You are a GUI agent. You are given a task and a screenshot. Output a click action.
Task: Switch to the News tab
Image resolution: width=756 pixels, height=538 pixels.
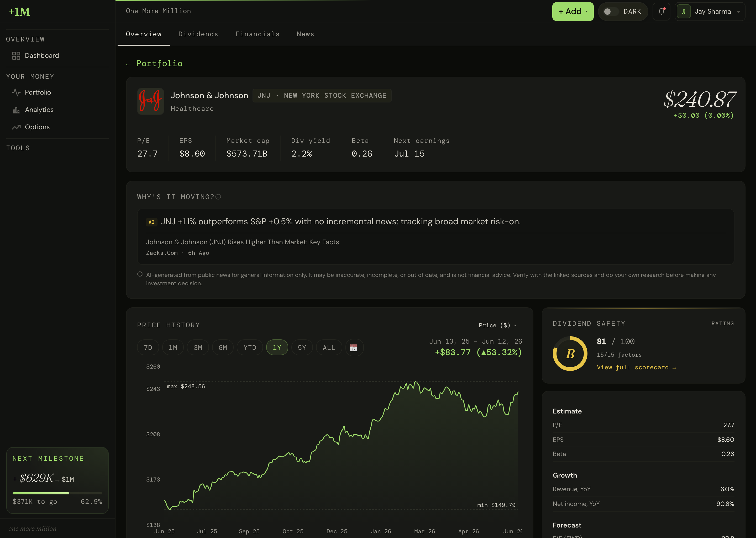306,34
